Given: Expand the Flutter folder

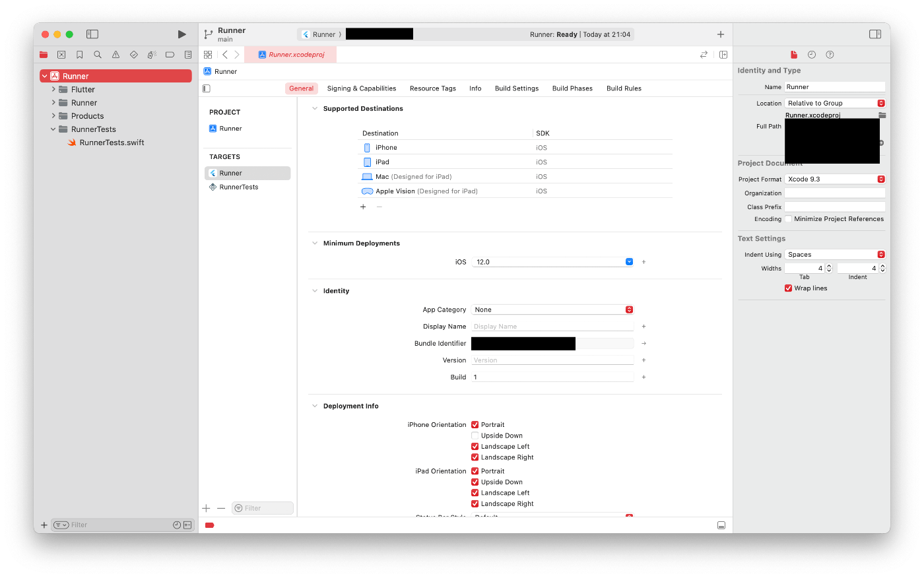Looking at the screenshot, I should 53,89.
